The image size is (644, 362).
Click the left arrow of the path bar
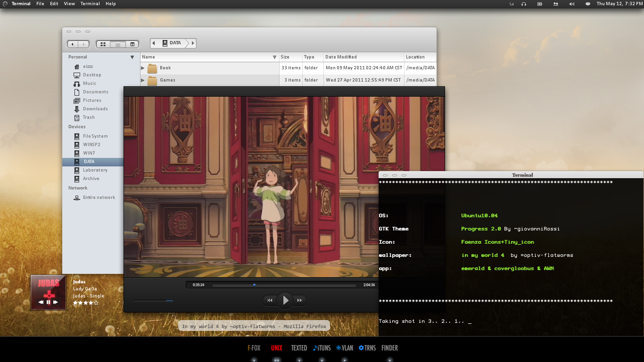[x=154, y=43]
